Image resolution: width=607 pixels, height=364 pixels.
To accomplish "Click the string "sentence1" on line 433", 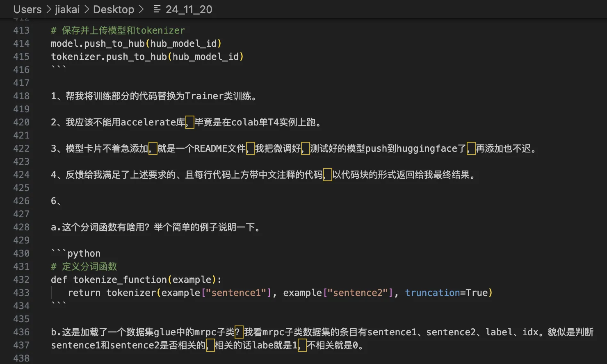I will [x=236, y=293].
